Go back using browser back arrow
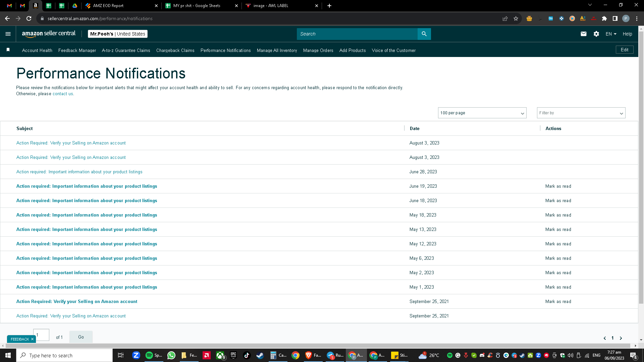644x362 pixels. (7, 18)
